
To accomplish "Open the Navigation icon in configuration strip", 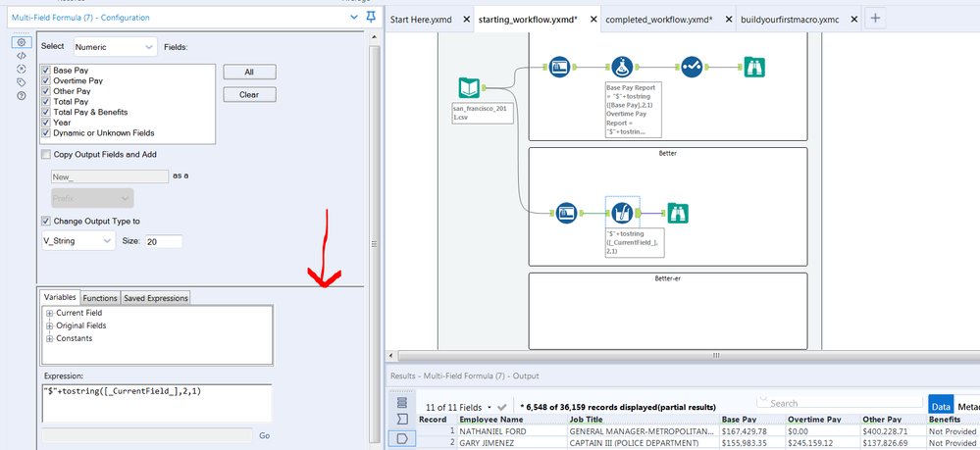I will (x=22, y=69).
